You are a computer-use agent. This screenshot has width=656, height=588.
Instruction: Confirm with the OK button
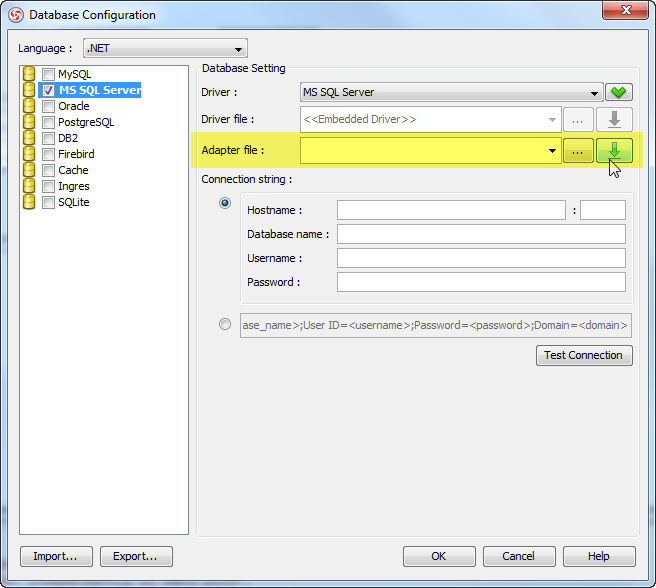point(439,556)
